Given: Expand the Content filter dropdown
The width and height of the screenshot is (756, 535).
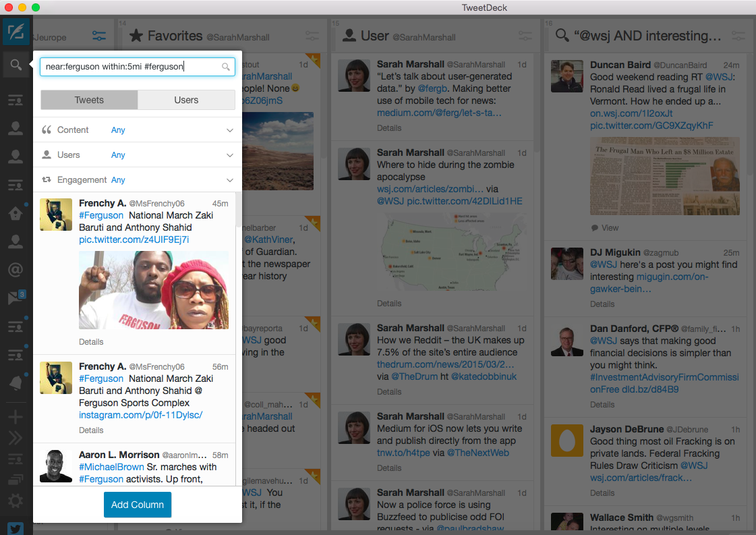Looking at the screenshot, I should click(230, 130).
